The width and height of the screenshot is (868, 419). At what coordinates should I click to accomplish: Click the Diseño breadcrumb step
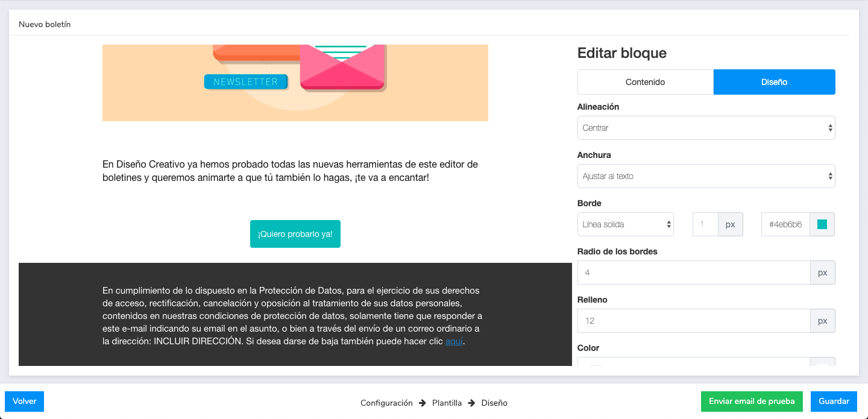coord(494,403)
